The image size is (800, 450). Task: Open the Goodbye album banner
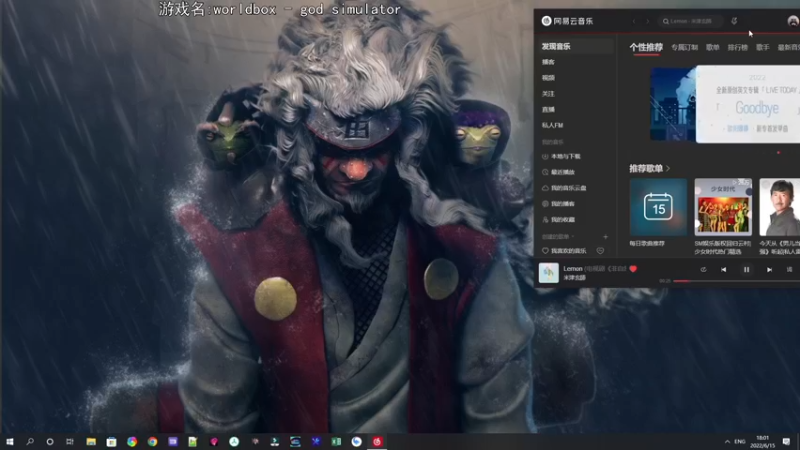tap(748, 104)
